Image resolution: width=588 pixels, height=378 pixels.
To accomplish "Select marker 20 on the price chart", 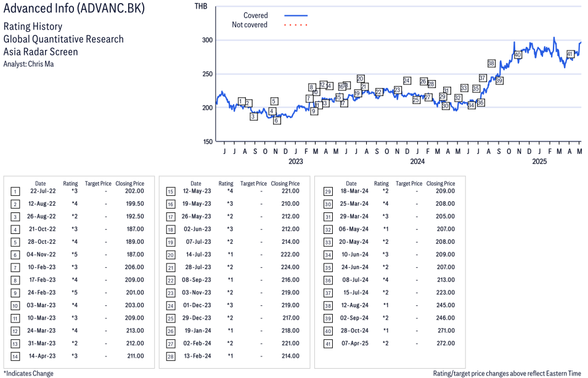I will (x=361, y=79).
